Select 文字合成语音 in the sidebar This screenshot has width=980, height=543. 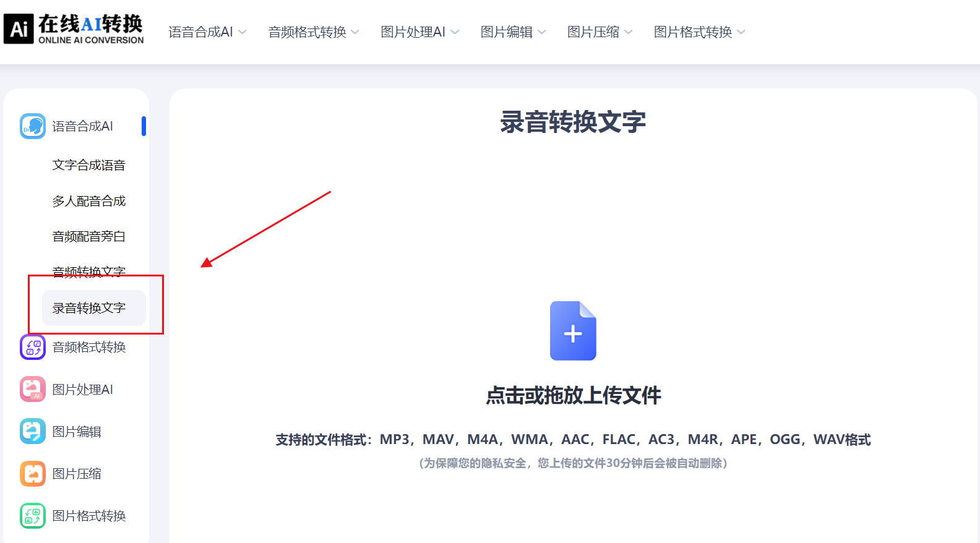tap(89, 165)
